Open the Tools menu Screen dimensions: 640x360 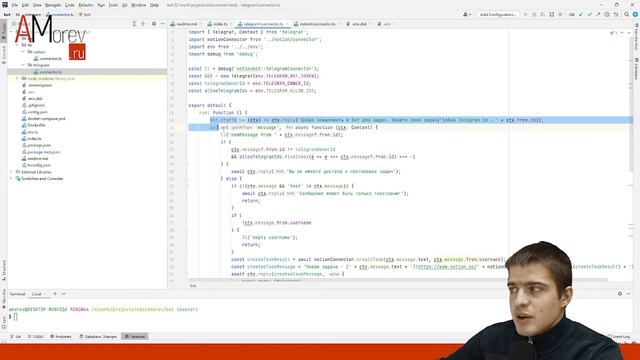(113, 5)
